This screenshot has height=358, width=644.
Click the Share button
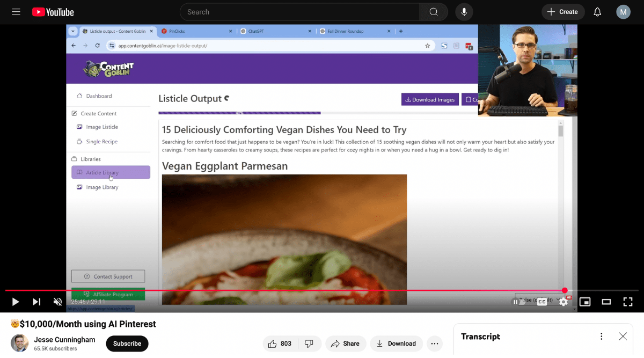click(346, 344)
